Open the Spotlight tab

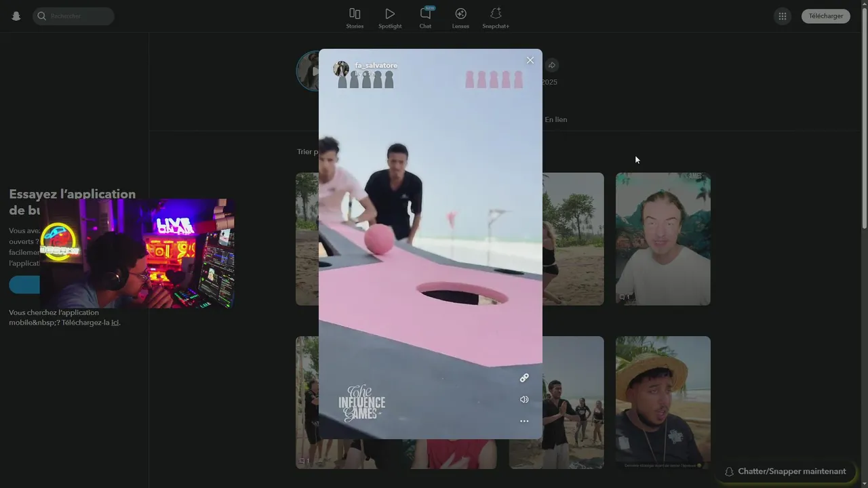pos(390,18)
